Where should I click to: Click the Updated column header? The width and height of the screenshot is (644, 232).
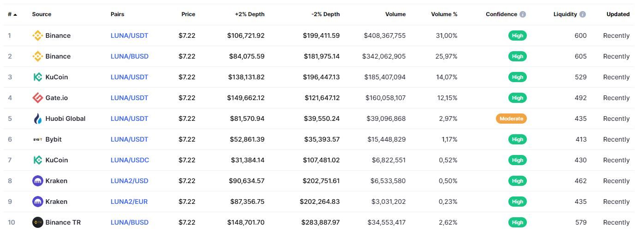point(618,14)
